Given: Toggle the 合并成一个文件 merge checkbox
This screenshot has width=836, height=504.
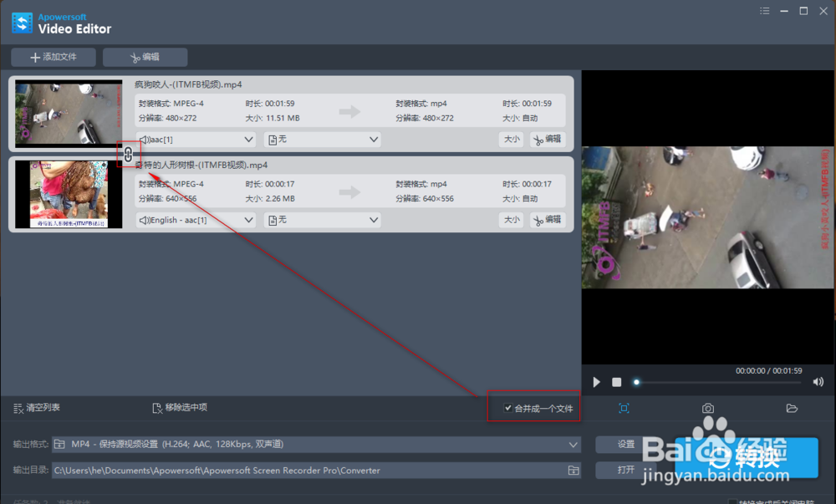Looking at the screenshot, I should (x=508, y=408).
